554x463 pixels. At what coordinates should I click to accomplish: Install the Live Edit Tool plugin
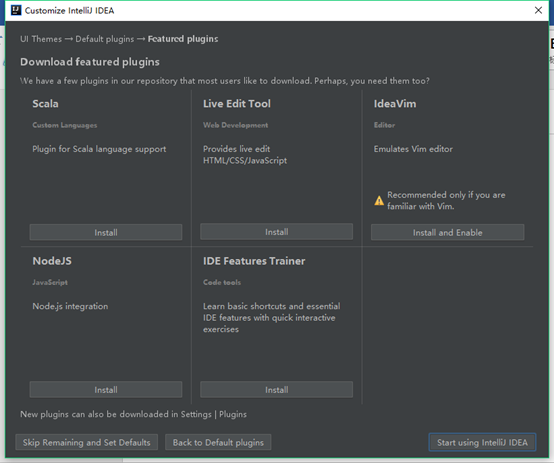point(276,232)
